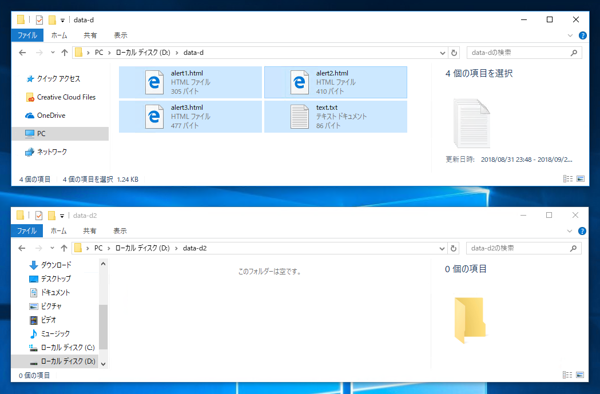Switch data-d window to large icons view
600x394 pixels.
[x=580, y=179]
